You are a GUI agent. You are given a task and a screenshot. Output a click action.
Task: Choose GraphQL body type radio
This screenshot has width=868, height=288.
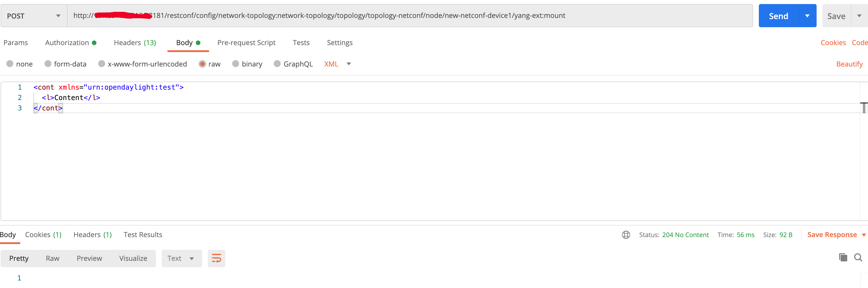[x=277, y=64]
